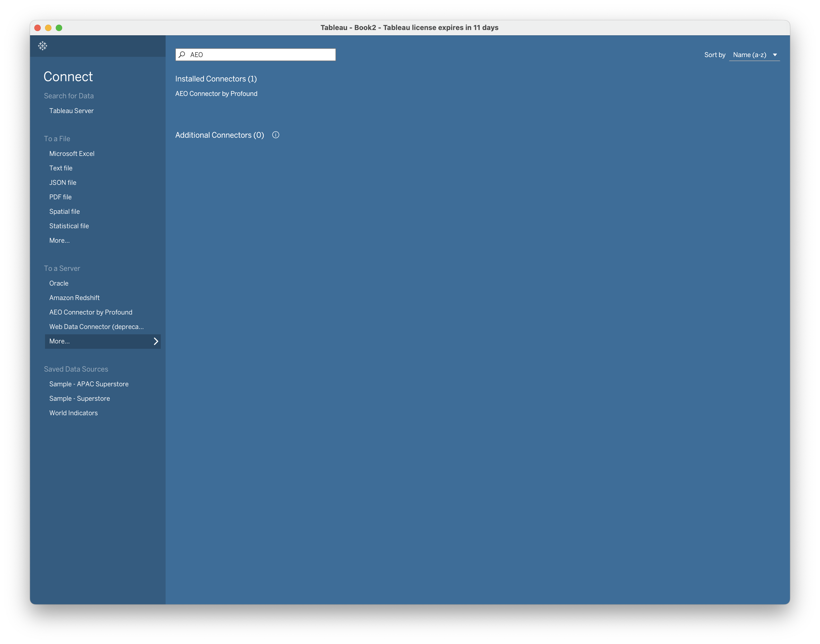
Task: Click the Tableau logo icon
Action: (43, 46)
